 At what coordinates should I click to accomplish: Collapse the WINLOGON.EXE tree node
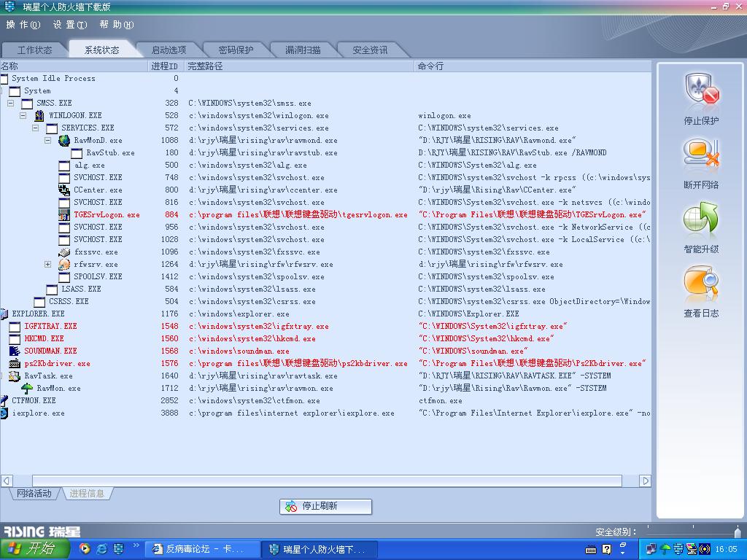tap(23, 115)
